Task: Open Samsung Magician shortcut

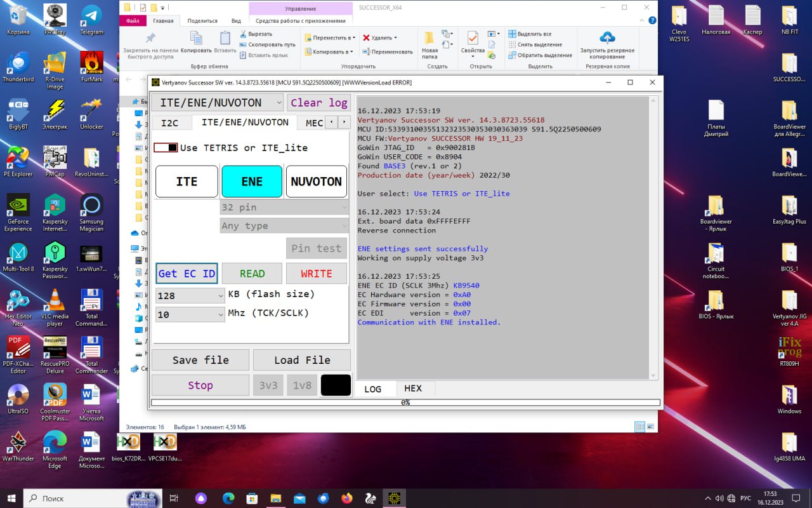Action: 91,212
